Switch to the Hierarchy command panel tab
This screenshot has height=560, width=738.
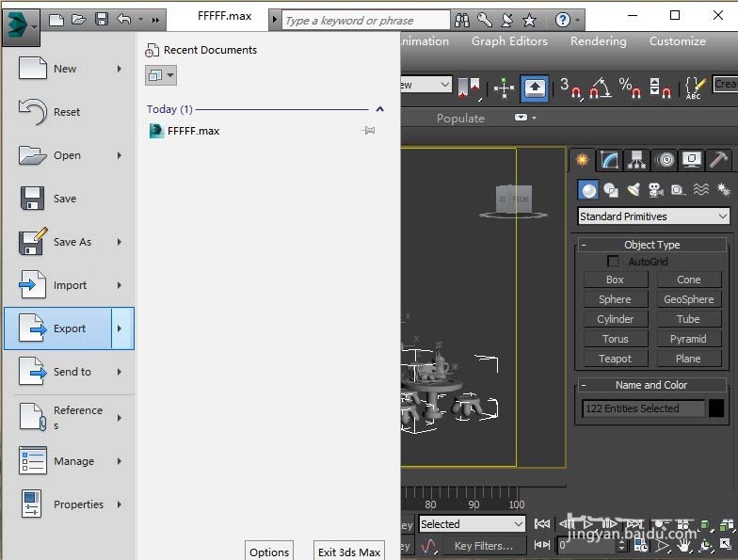click(636, 160)
